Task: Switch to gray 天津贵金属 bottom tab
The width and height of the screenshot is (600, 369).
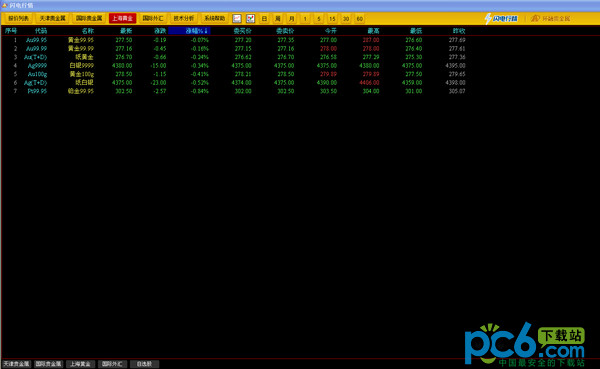Action: (16, 364)
